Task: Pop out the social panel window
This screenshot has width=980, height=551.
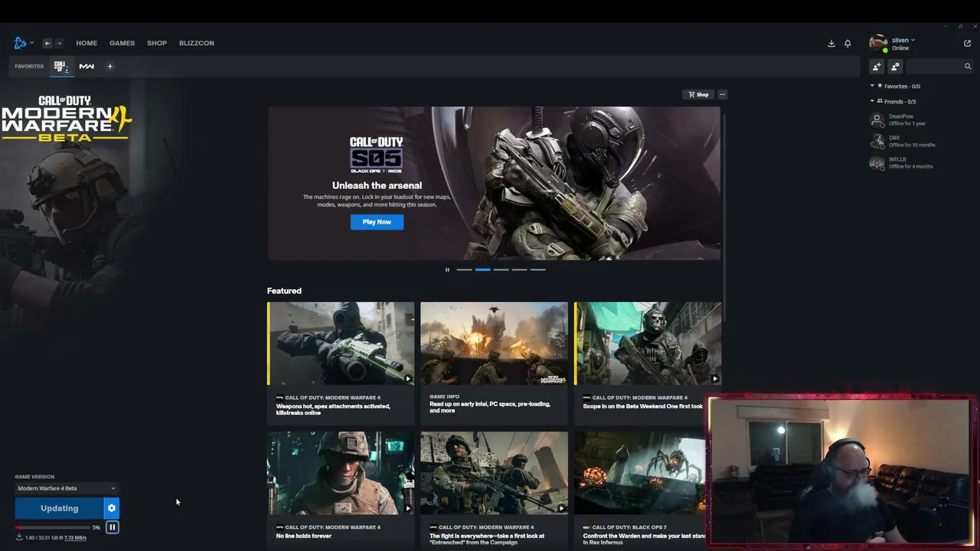Action: (967, 44)
